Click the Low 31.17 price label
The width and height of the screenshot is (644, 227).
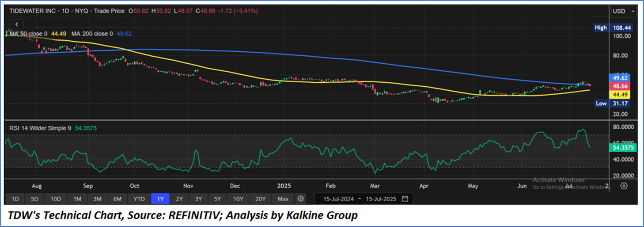tap(613, 103)
